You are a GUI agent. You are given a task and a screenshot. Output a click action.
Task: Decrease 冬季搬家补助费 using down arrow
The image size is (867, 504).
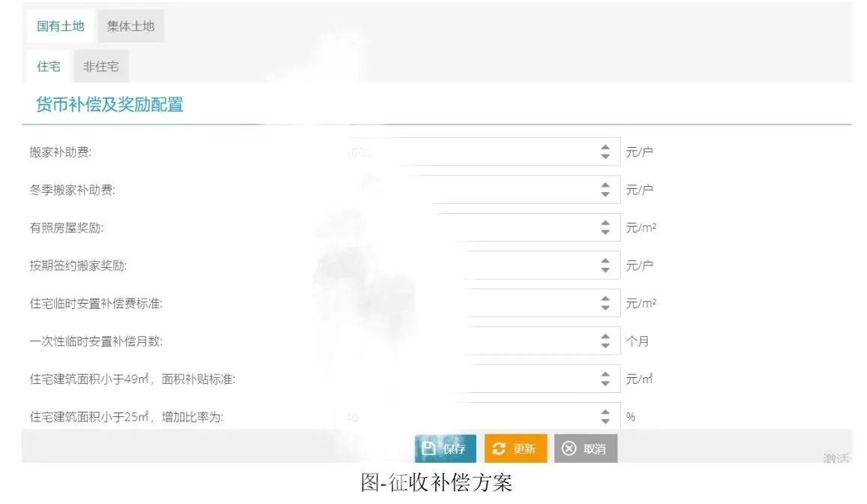click(x=604, y=193)
